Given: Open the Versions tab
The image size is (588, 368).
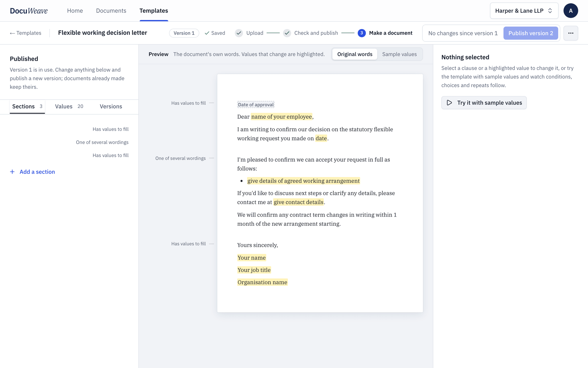Looking at the screenshot, I should point(111,106).
